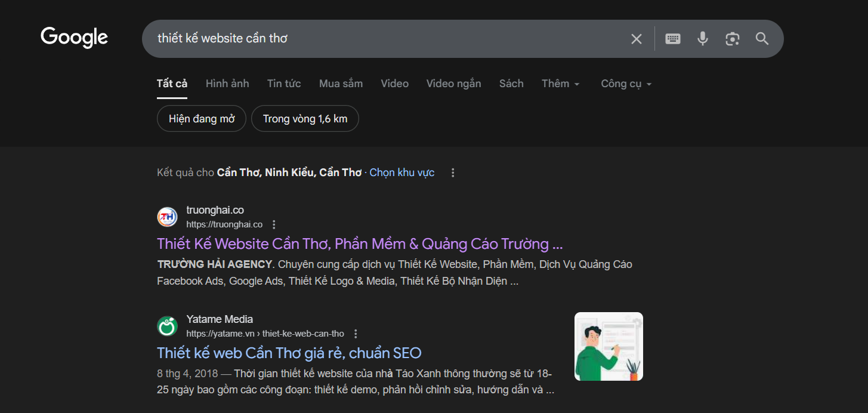Click the Google logo
868x413 pixels.
(x=74, y=37)
